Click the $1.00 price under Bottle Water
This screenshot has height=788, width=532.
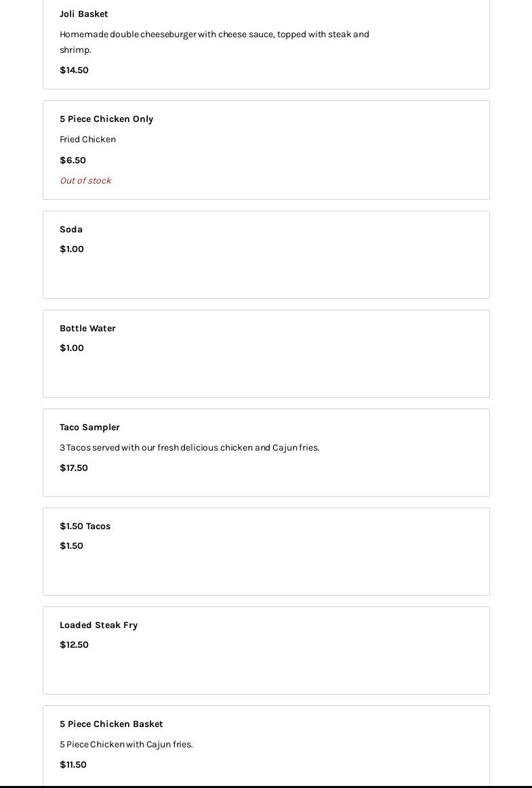point(72,348)
